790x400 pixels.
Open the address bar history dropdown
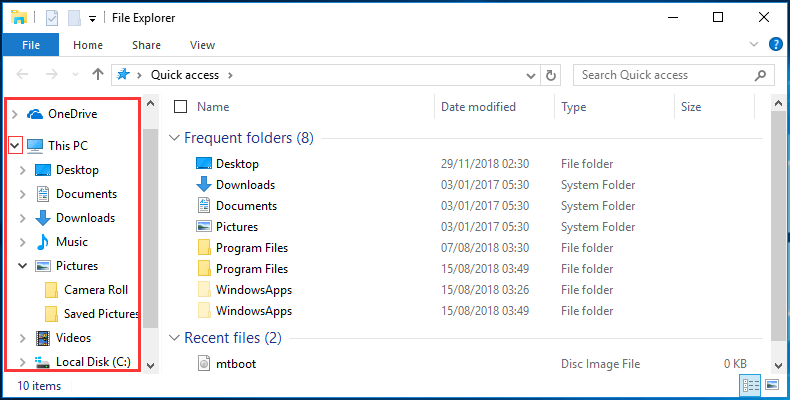[531, 76]
